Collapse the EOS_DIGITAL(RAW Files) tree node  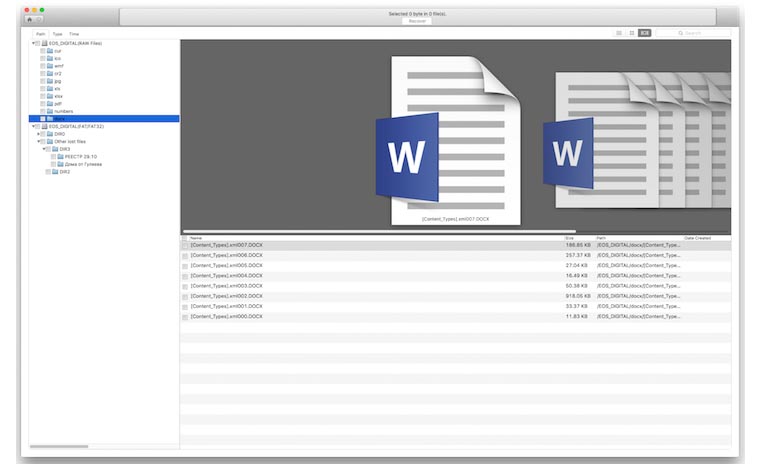coord(33,43)
